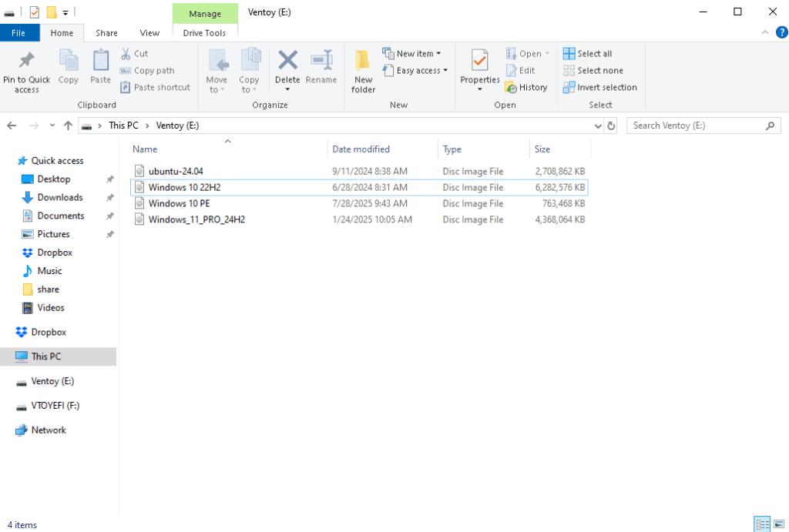Select the Windows 10 PE file
This screenshot has height=532, width=789.
(359, 204)
